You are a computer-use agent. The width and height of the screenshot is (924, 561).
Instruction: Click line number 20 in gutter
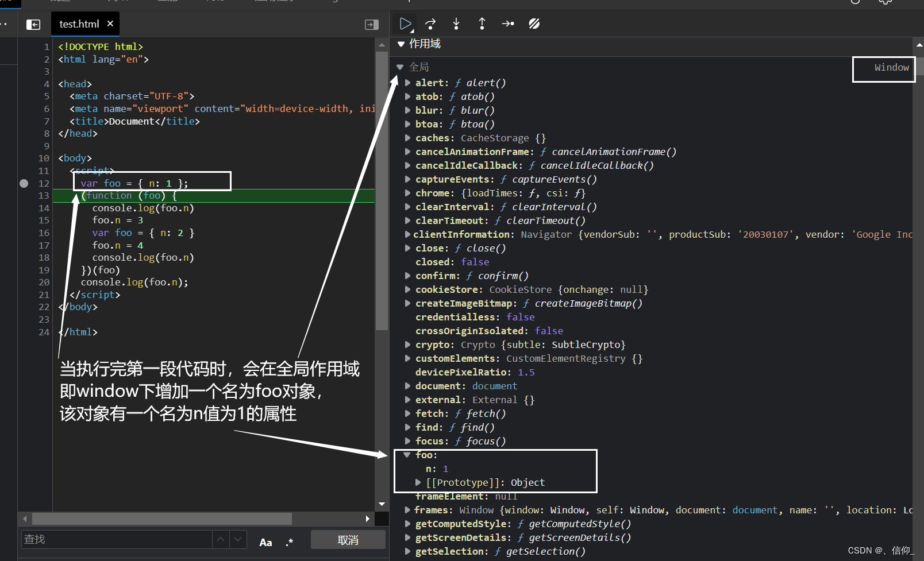pos(44,282)
